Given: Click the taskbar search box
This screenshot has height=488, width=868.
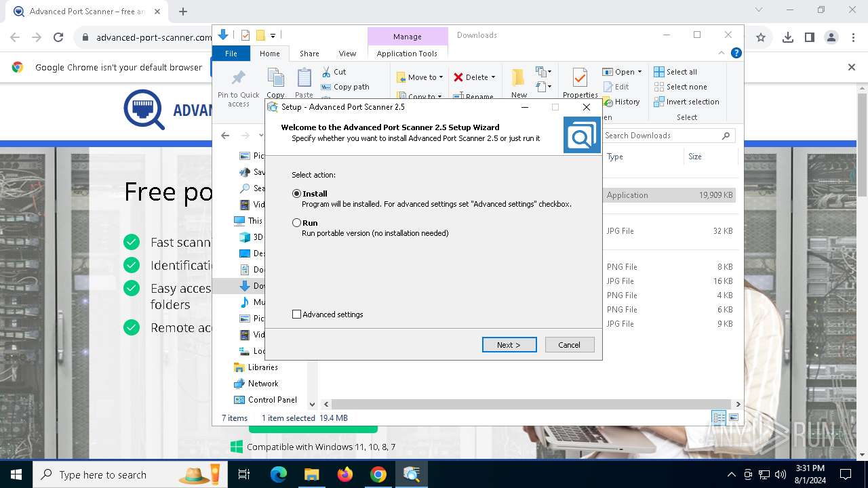Looking at the screenshot, I should click(131, 474).
